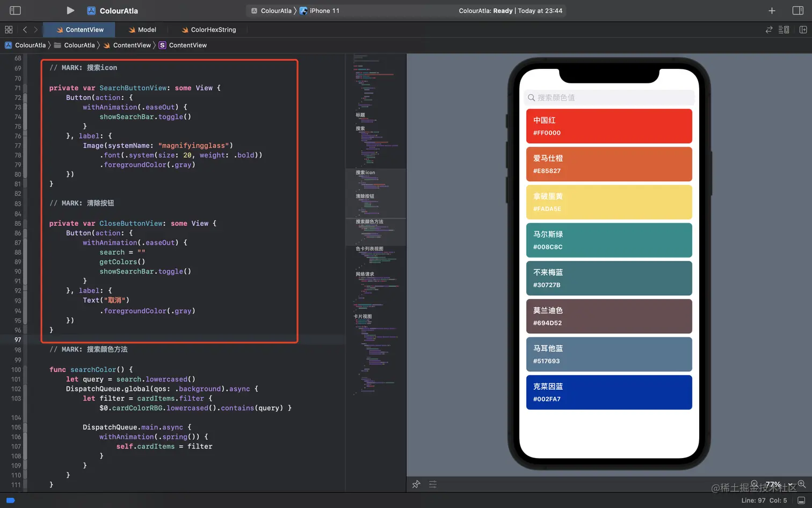Viewport: 812px width, 508px height.
Task: Jump to 卡片视图 mark in minimap
Action: click(363, 317)
